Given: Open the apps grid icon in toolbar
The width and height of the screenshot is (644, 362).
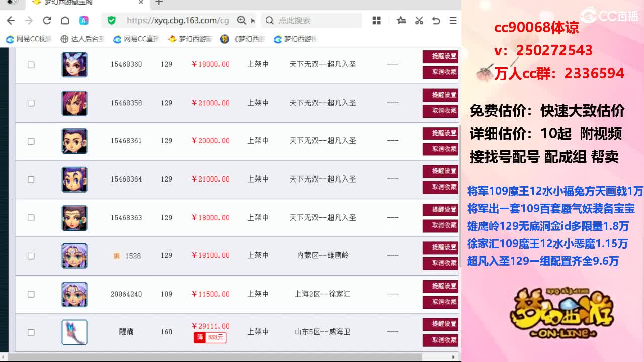Looking at the screenshot, I should [376, 21].
